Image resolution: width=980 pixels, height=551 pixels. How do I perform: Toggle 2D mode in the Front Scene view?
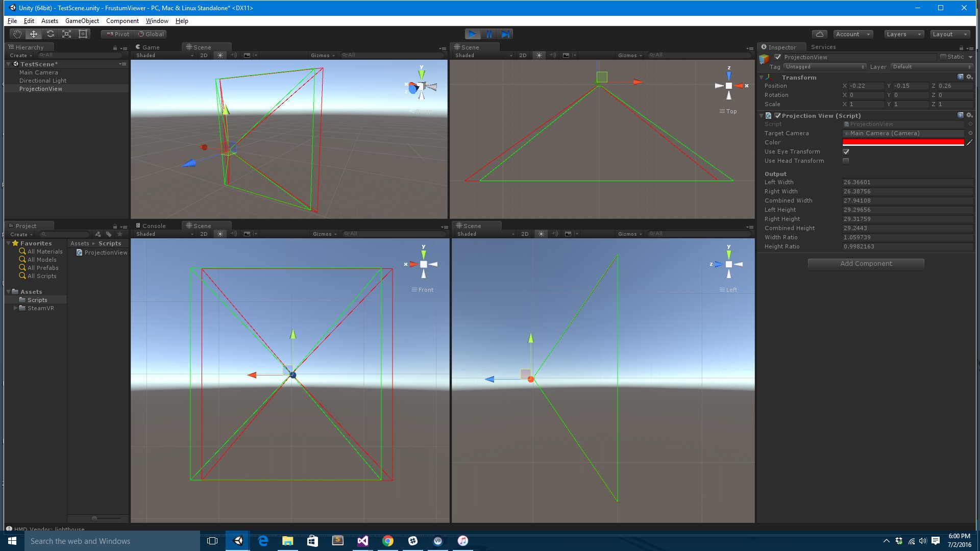coord(203,234)
